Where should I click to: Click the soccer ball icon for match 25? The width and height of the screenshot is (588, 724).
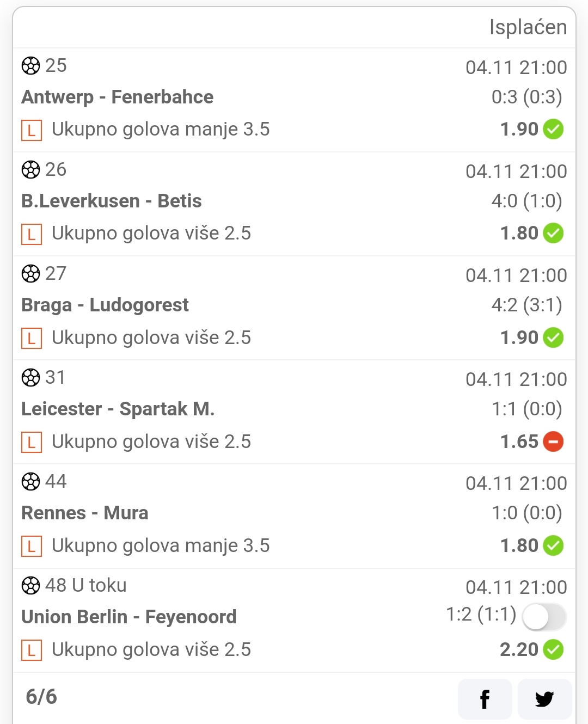pos(30,66)
